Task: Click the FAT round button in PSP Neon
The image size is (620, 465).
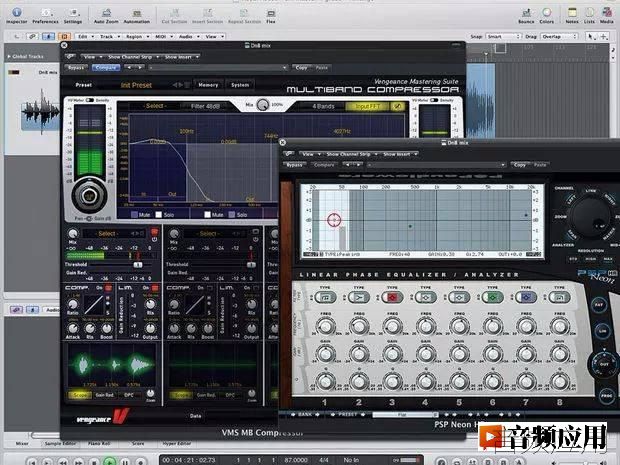Action: pyautogui.click(x=599, y=305)
